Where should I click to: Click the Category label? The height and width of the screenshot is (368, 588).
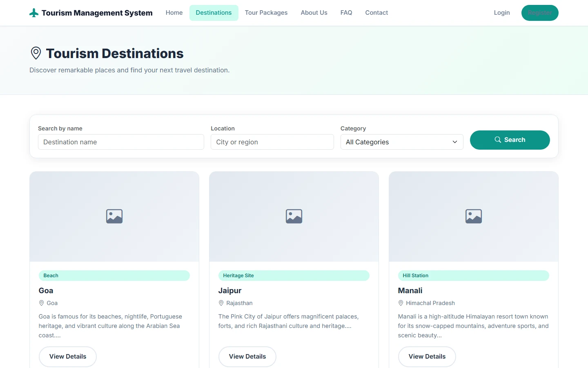(x=353, y=128)
